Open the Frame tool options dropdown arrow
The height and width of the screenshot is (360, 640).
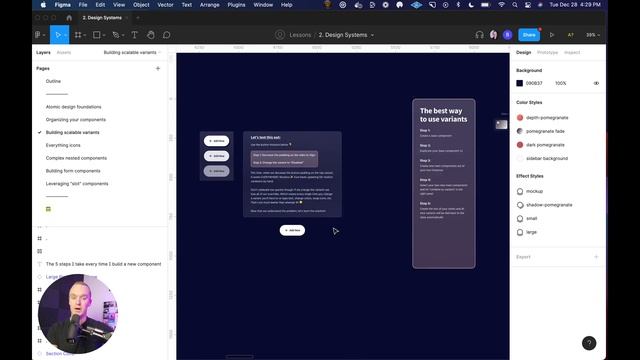pyautogui.click(x=84, y=36)
